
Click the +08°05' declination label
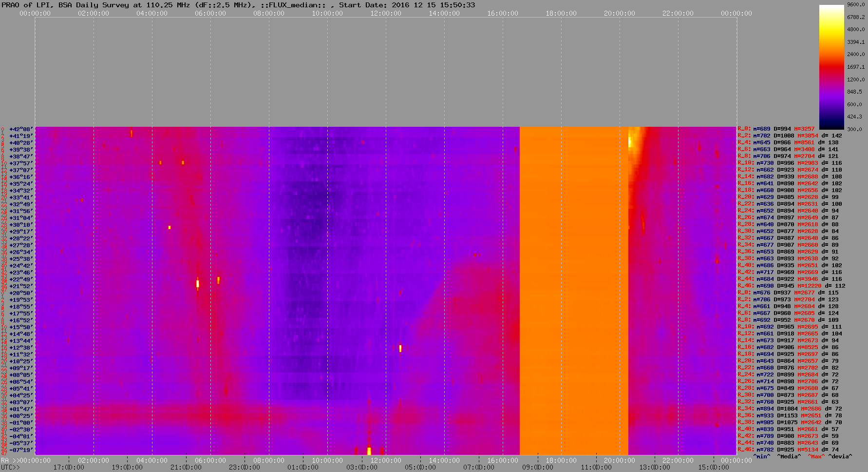21,375
